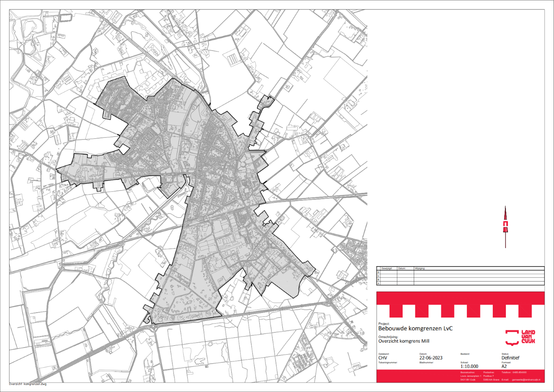This screenshot has width=554, height=392.
Task: Click the description Overzicht komgrens Mill
Action: pos(403,341)
